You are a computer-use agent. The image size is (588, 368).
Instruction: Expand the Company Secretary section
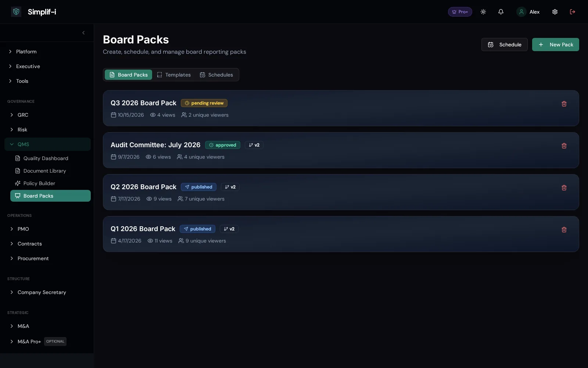(47, 292)
